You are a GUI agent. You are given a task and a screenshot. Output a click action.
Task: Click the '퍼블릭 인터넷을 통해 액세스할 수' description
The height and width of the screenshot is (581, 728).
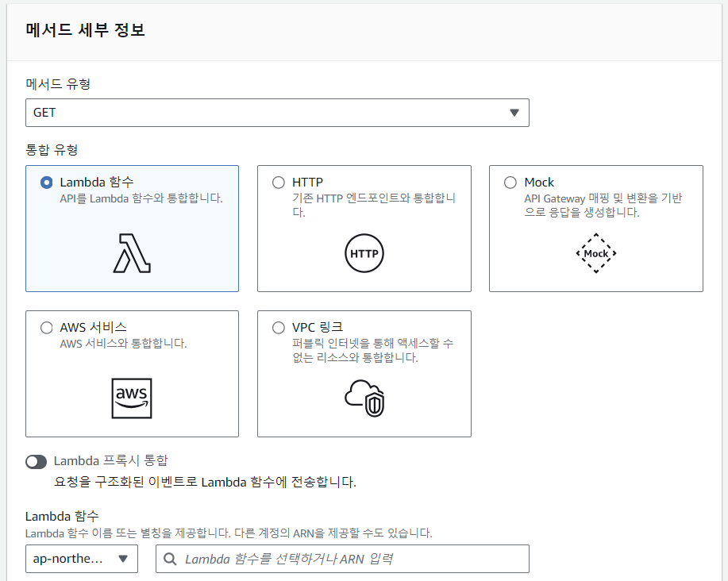(372, 350)
